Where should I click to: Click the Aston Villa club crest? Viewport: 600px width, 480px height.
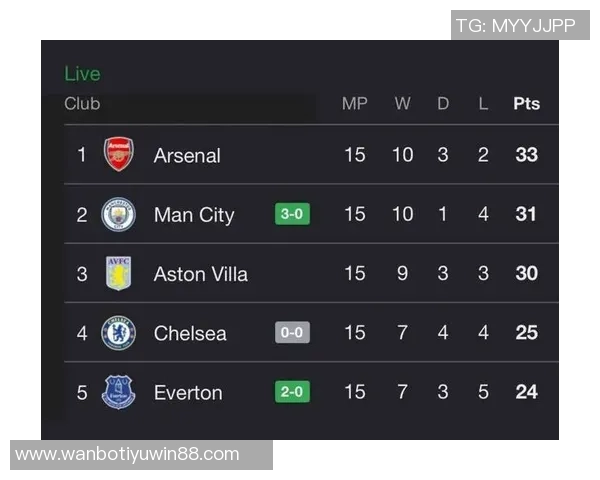tap(118, 273)
